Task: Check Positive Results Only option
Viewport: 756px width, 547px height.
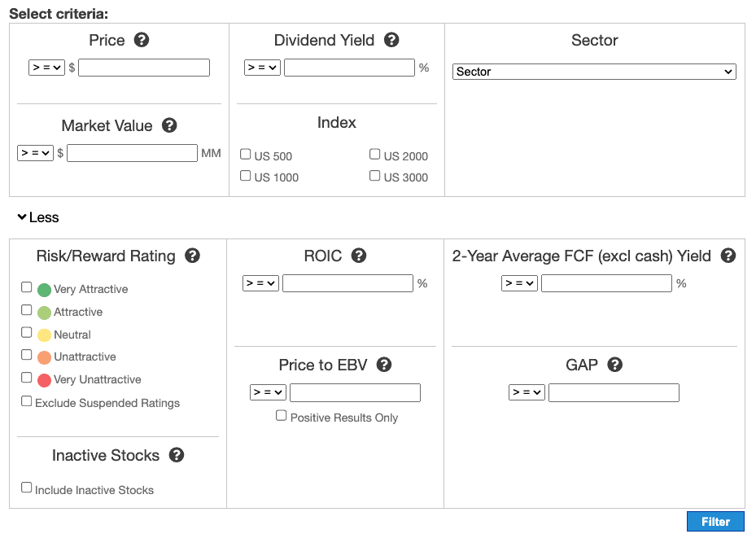Action: point(281,416)
